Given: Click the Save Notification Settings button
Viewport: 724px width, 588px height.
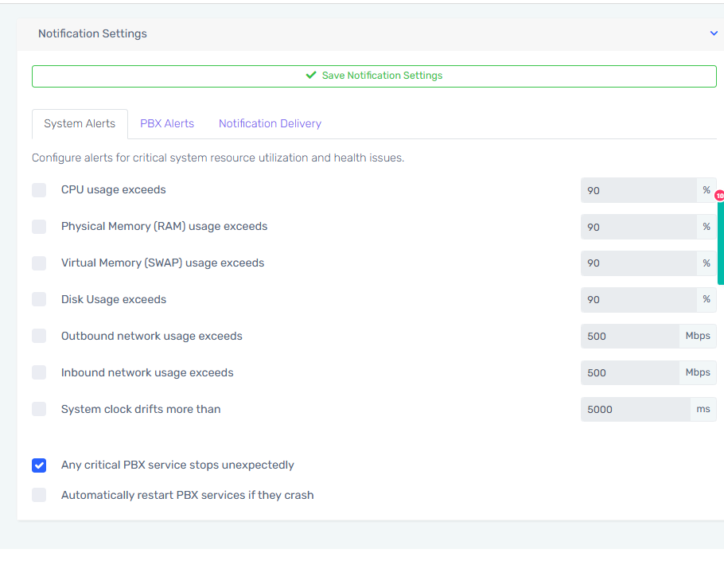Looking at the screenshot, I should coord(374,76).
